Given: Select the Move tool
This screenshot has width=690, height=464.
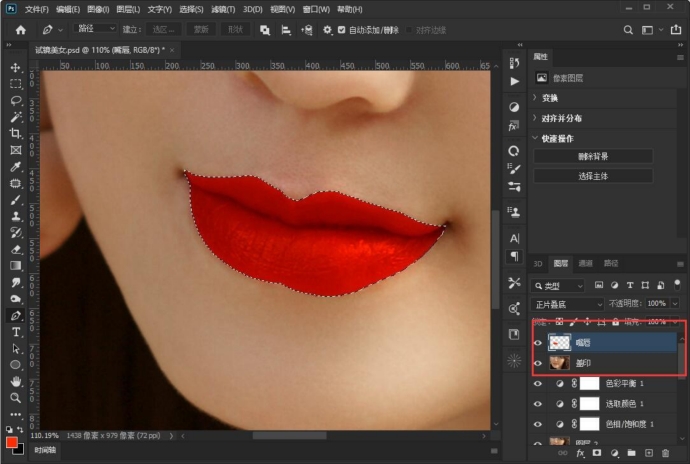Looking at the screenshot, I should pyautogui.click(x=16, y=67).
